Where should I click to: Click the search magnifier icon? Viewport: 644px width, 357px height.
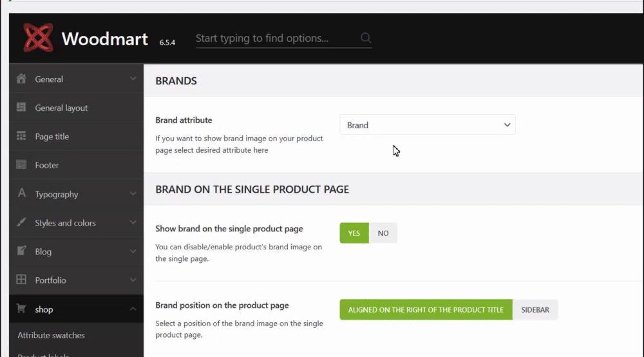pos(366,38)
